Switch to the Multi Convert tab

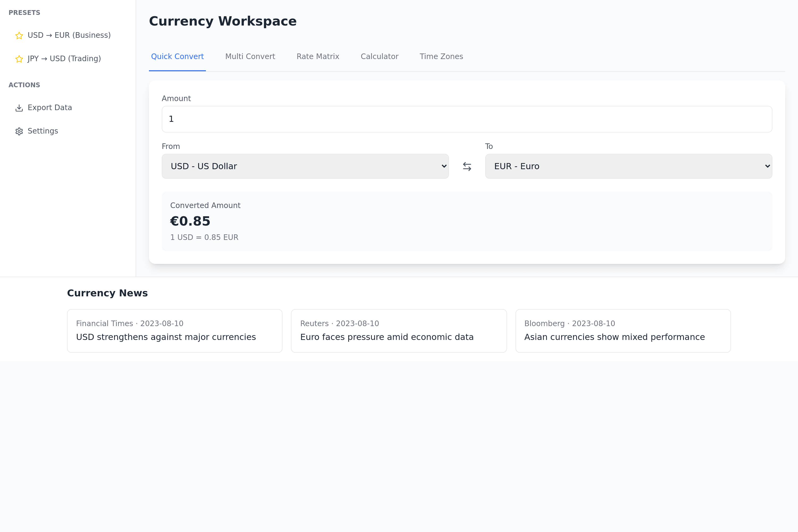250,57
